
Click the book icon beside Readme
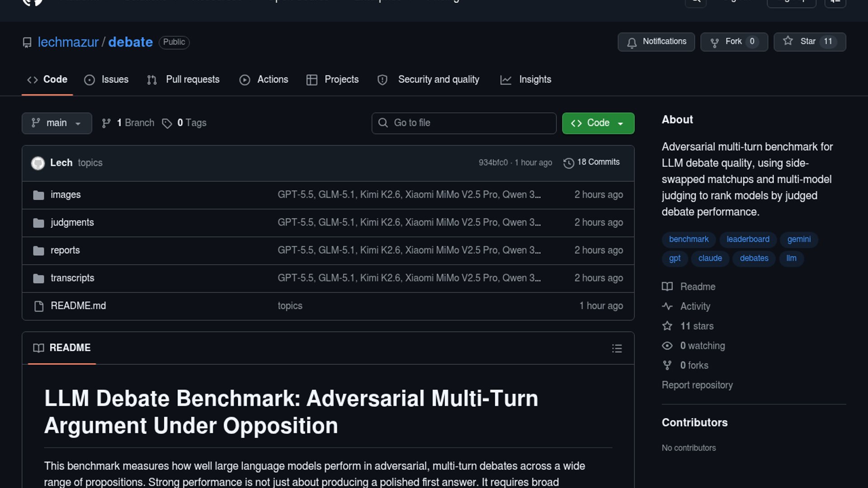pyautogui.click(x=667, y=286)
